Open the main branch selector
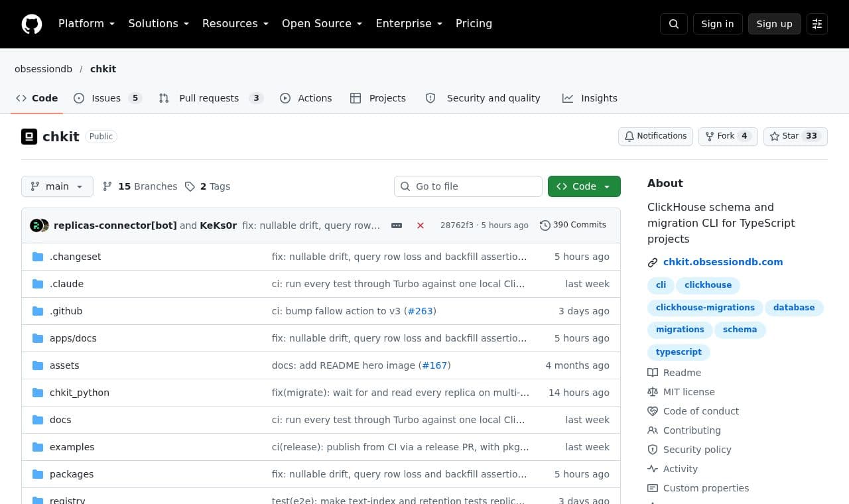The width and height of the screenshot is (849, 504). click(57, 186)
